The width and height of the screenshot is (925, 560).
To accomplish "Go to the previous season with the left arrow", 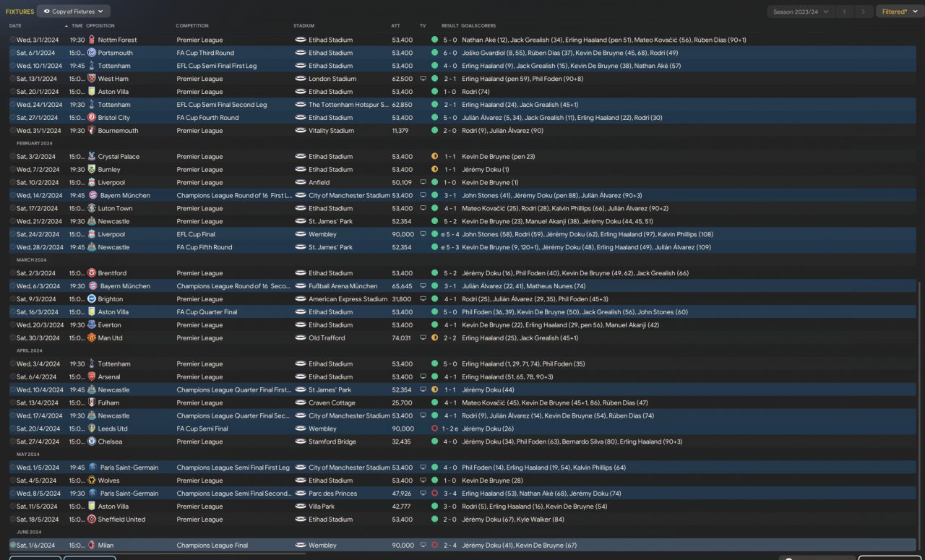I will click(x=844, y=12).
